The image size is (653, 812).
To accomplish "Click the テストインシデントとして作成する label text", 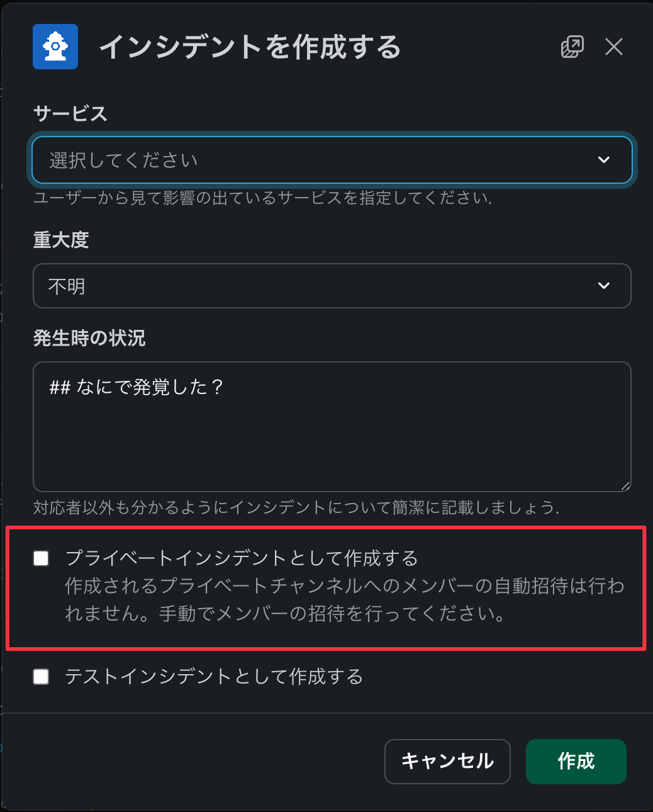I will coord(214,677).
